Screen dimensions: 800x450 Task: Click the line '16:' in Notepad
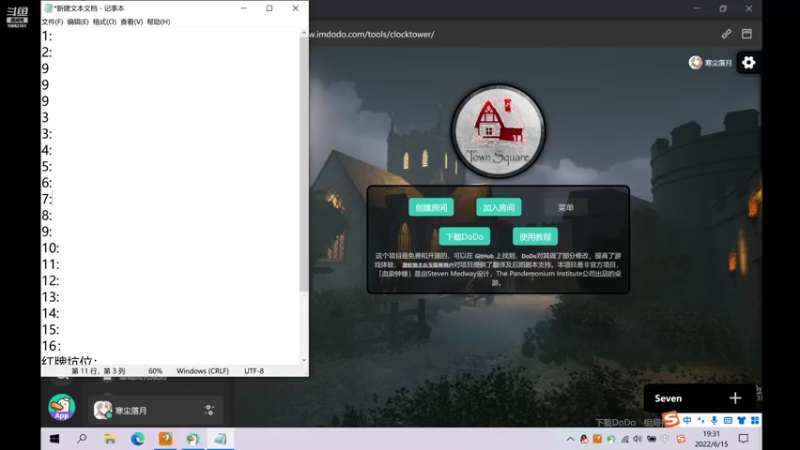point(51,346)
